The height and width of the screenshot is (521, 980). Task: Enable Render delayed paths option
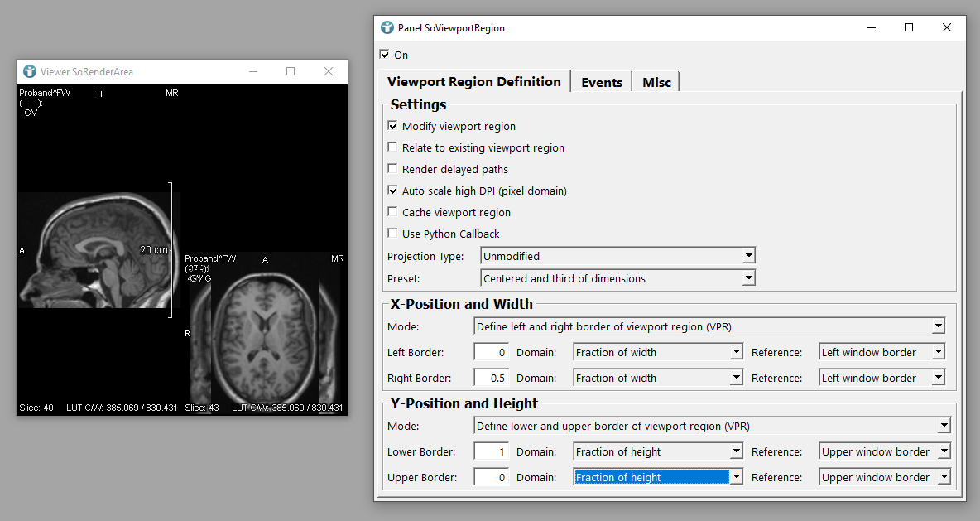(x=392, y=170)
